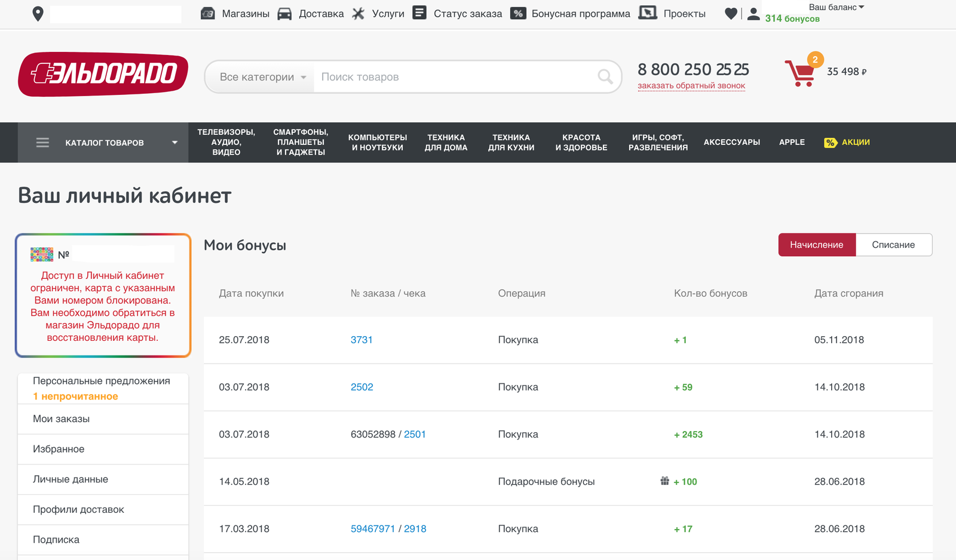Click the Бонусная программа link
The width and height of the screenshot is (956, 560).
click(581, 14)
